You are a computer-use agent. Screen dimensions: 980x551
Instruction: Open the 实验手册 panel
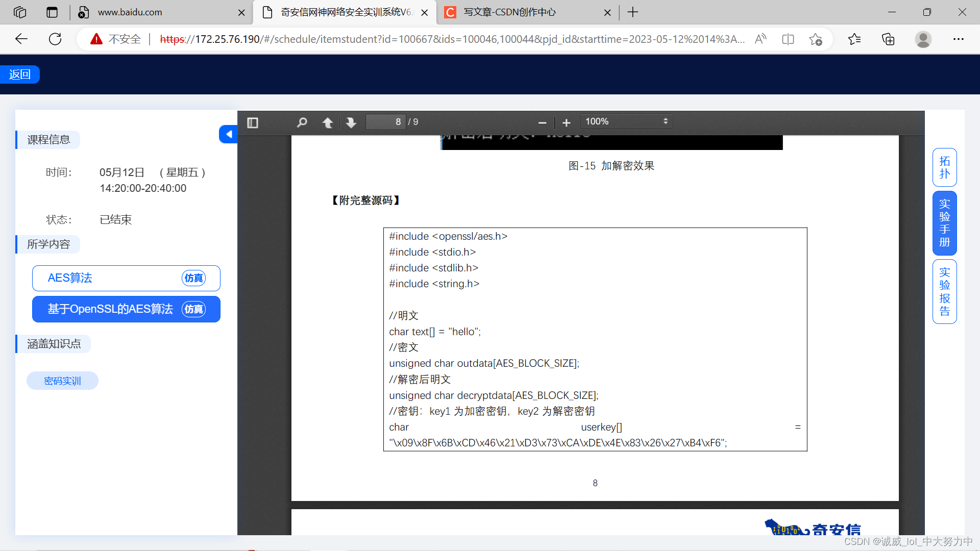pyautogui.click(x=944, y=223)
